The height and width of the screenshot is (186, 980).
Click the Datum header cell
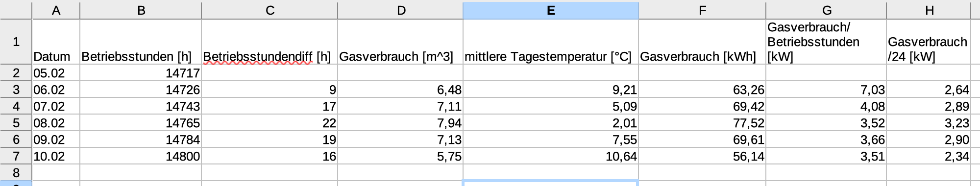click(56, 42)
